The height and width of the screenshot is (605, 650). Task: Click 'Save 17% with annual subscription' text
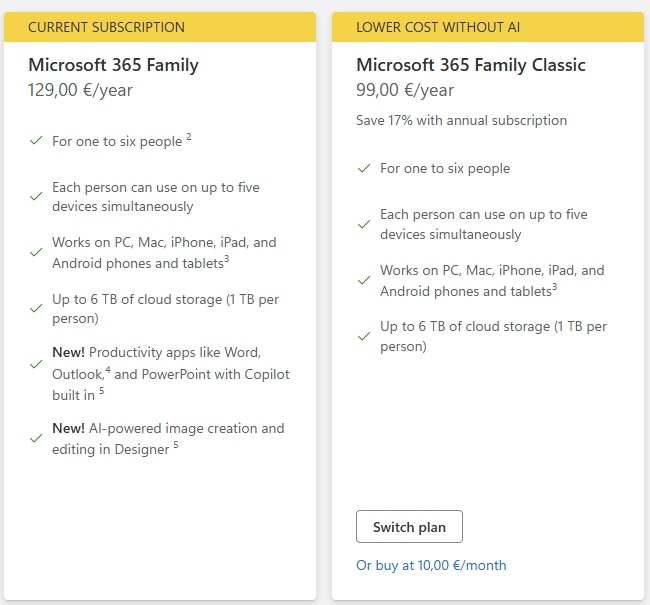[461, 120]
